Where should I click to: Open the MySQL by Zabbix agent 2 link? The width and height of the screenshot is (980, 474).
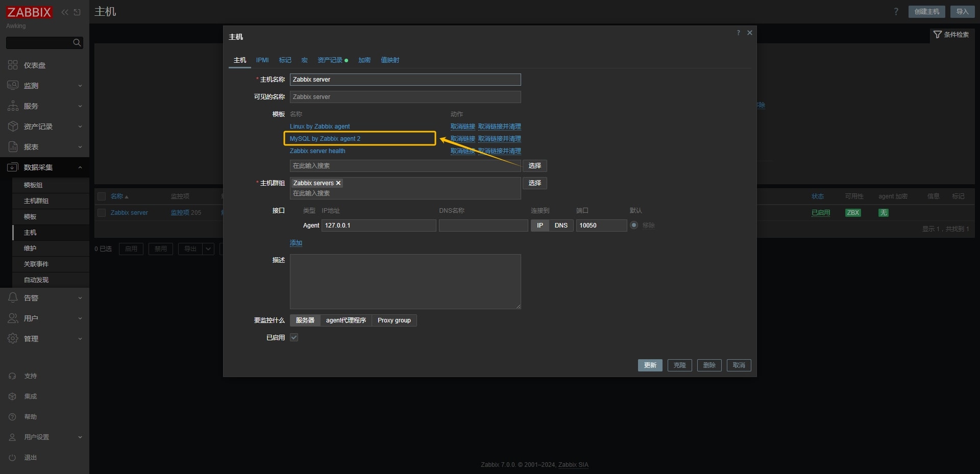325,139
